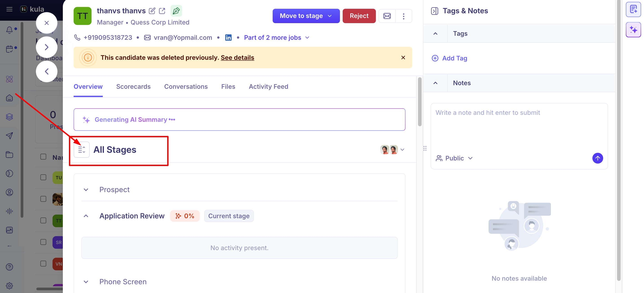Expand Part of 2 more jobs
The image size is (644, 293).
point(277,38)
